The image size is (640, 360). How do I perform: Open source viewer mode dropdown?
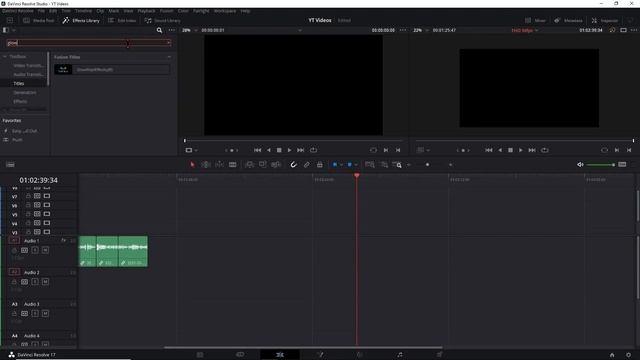(191, 150)
